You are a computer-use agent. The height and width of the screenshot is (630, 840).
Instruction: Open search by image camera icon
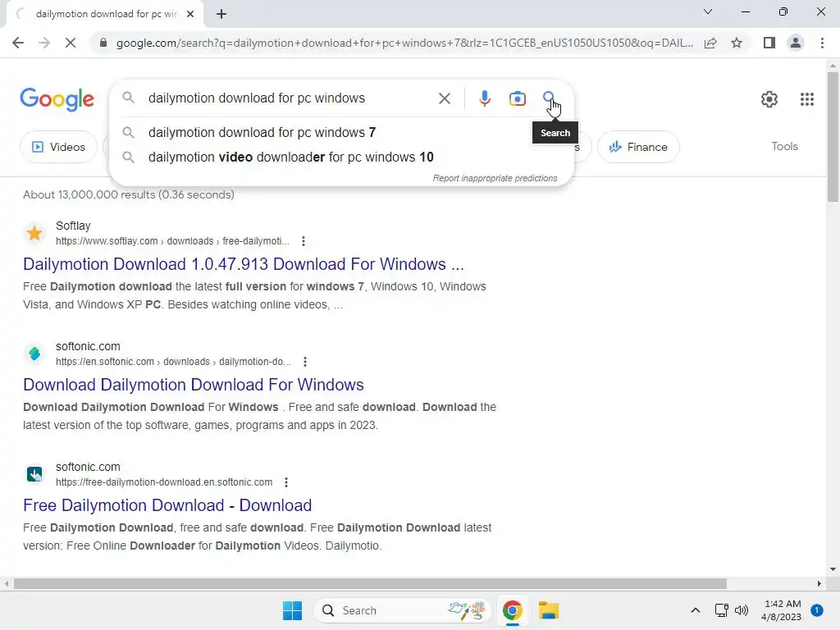pyautogui.click(x=517, y=98)
